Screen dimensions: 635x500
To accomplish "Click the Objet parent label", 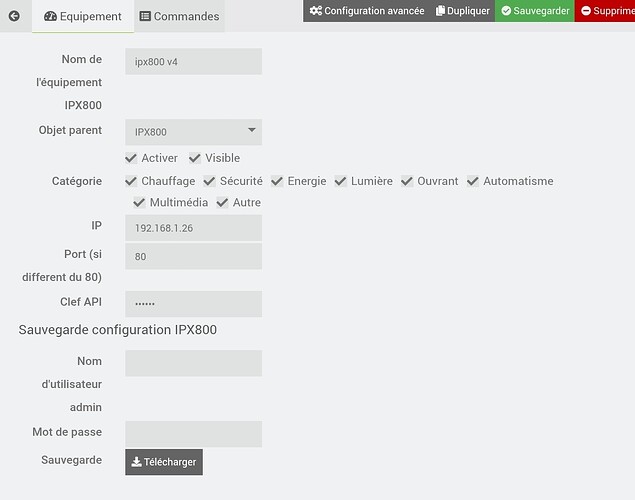I will pos(70,130).
